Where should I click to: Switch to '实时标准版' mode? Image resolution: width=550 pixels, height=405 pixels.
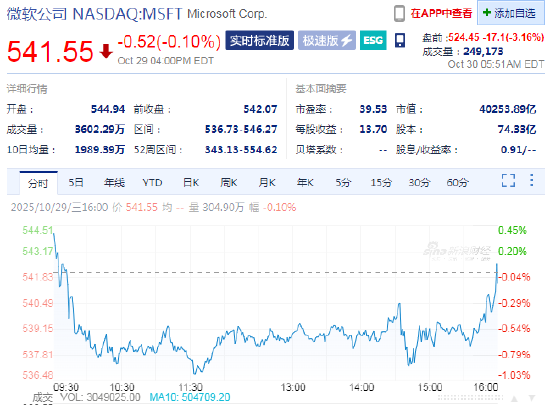pos(260,41)
